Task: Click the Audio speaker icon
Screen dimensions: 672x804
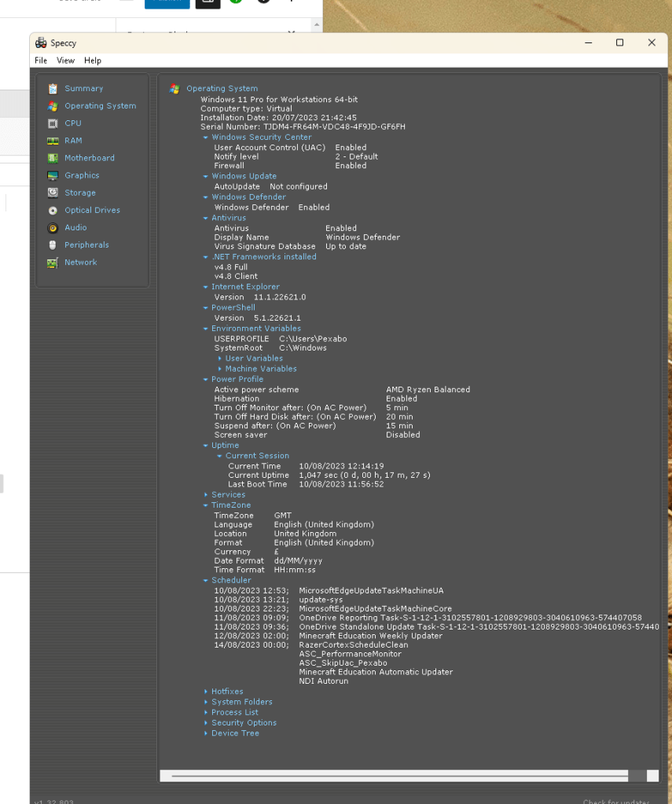Action: (x=53, y=228)
